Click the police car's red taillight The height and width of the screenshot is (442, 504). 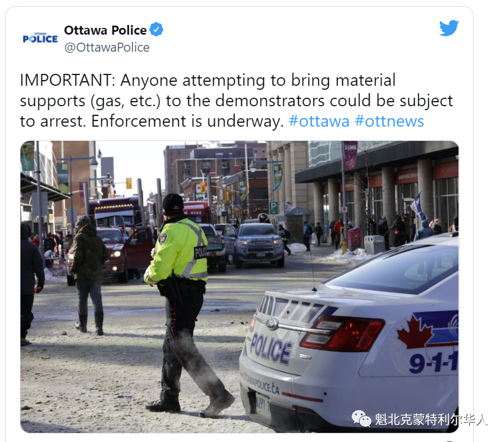(341, 333)
